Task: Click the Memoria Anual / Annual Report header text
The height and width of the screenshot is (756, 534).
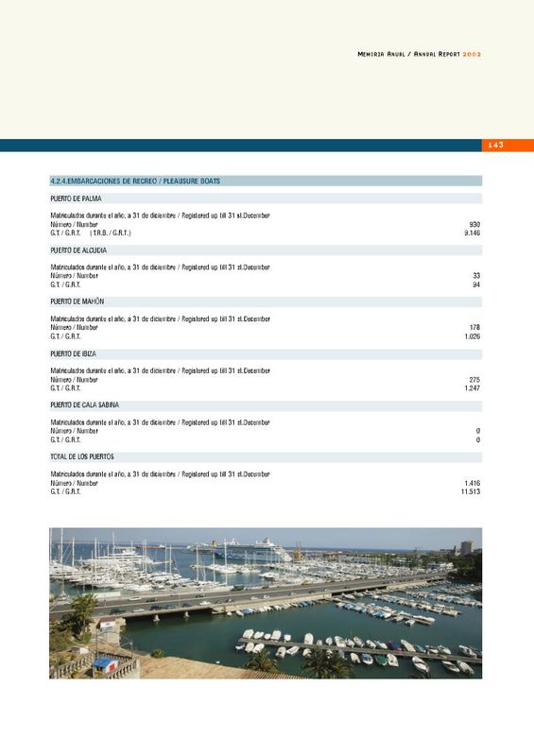Action: (x=420, y=55)
